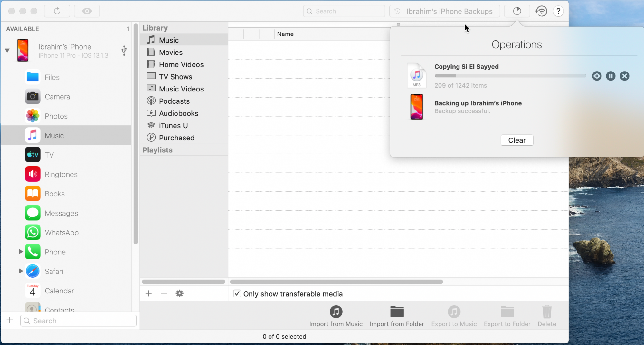Select Podcasts in Library
This screenshot has width=644, height=345.
184,101
